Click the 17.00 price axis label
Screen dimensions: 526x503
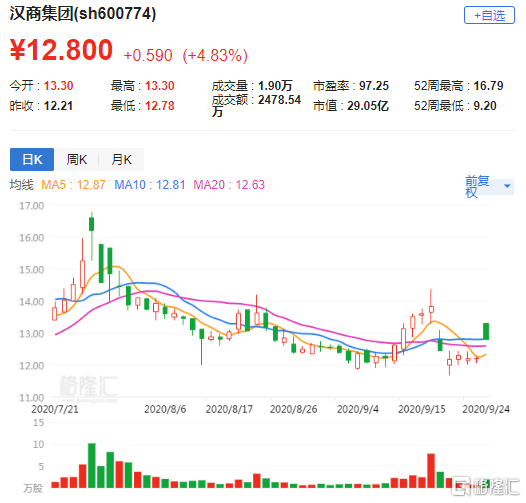click(x=32, y=206)
